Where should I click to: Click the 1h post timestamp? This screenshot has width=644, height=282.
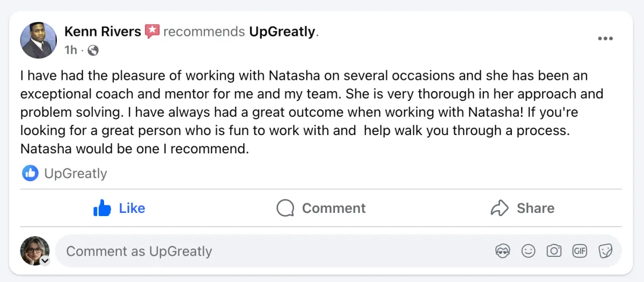pyautogui.click(x=71, y=50)
